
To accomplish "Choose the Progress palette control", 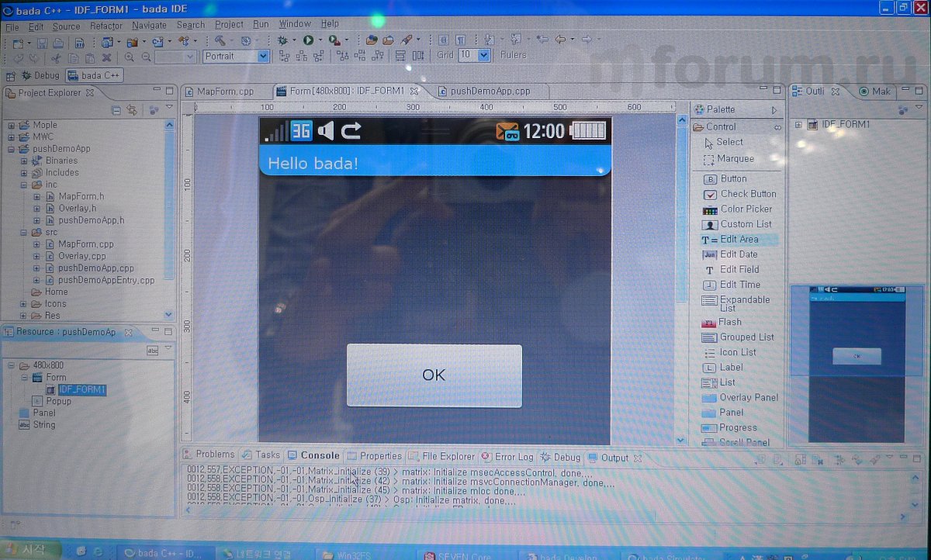I will pos(729,427).
